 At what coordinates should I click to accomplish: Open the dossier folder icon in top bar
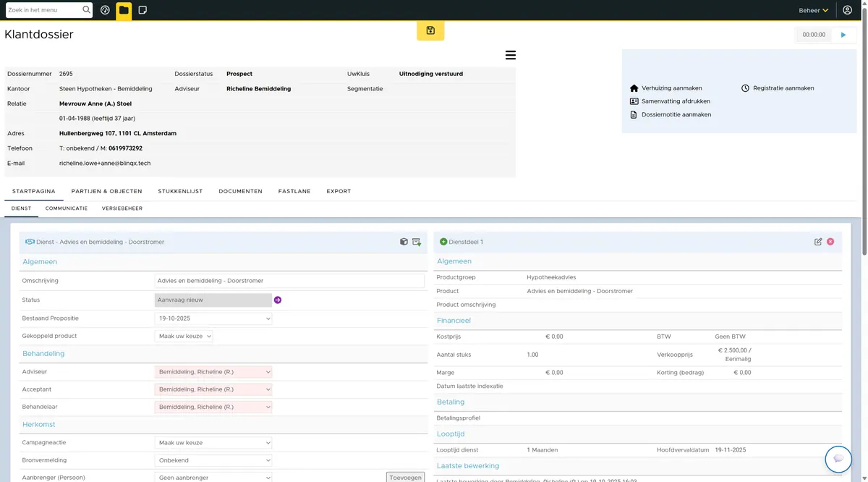124,10
